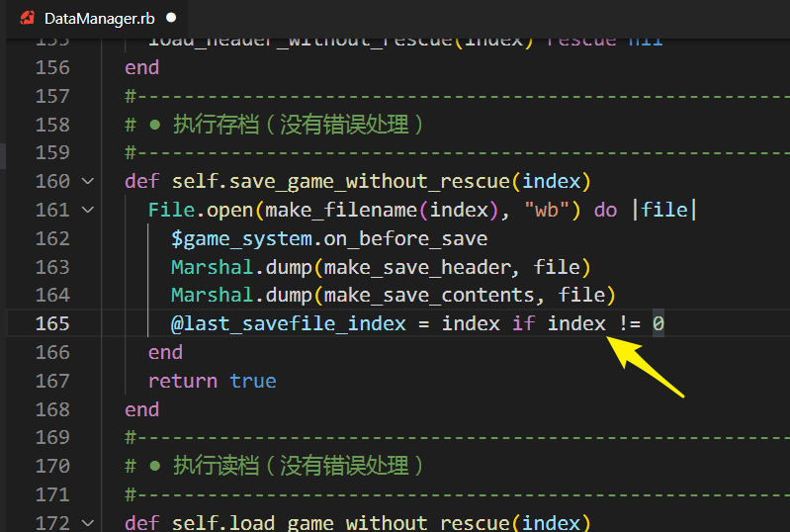Click line number 156 in the gutter
Image resolution: width=790 pixels, height=532 pixels.
pos(52,67)
